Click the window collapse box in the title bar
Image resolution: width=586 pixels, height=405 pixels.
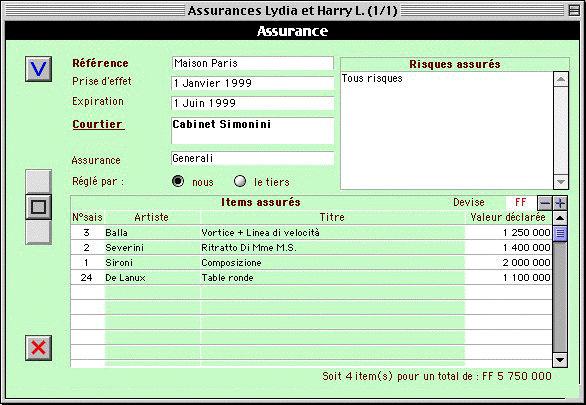(574, 10)
